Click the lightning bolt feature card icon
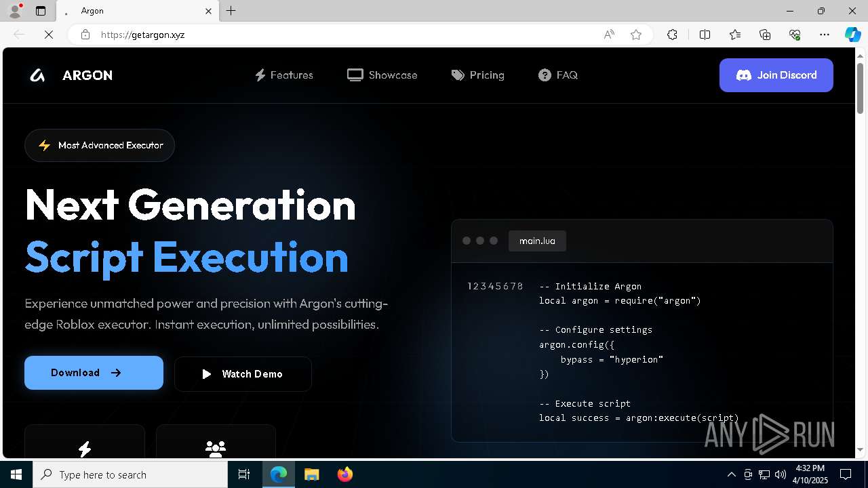This screenshot has height=488, width=868. [x=85, y=449]
